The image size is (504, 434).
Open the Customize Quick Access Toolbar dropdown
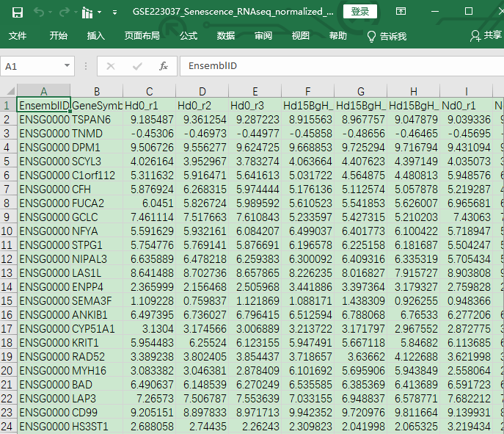click(114, 12)
